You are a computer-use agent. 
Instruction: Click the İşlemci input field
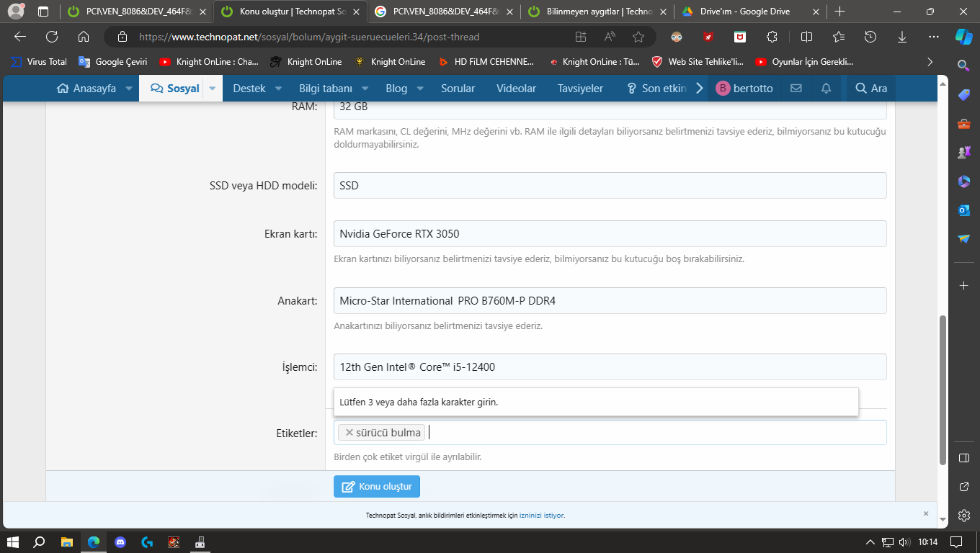tap(610, 367)
